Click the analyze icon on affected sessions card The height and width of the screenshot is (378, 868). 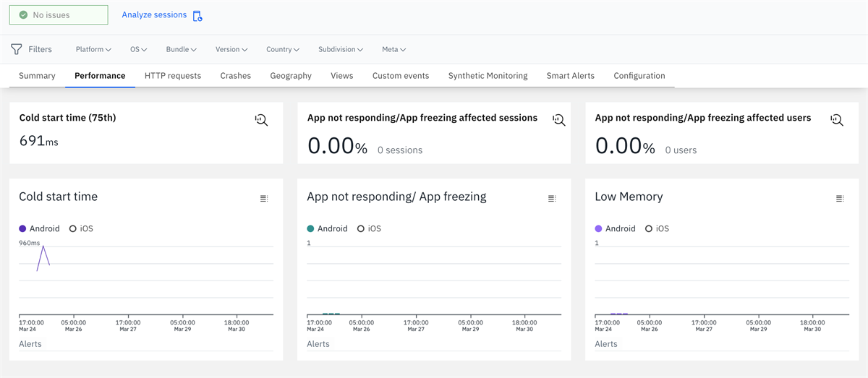point(558,120)
